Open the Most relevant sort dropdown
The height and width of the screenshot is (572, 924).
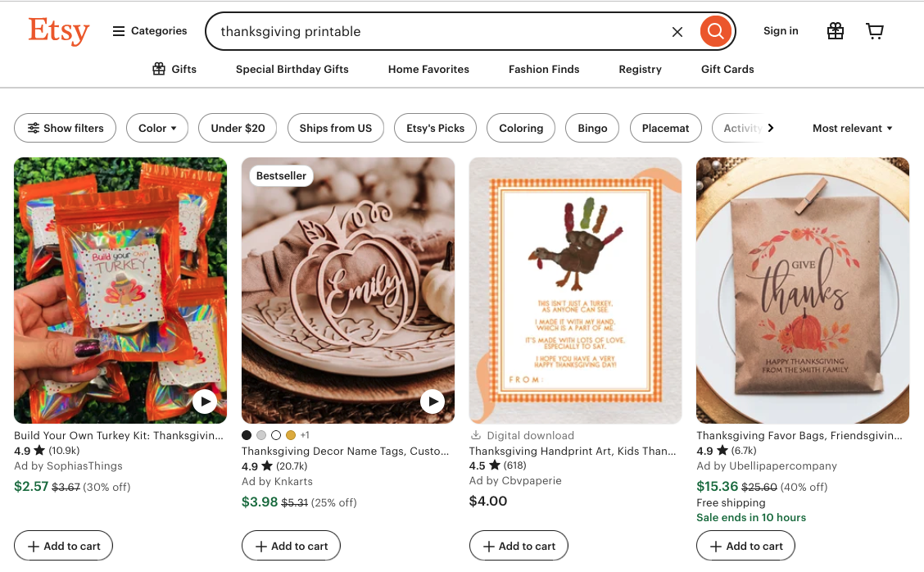[x=852, y=128]
